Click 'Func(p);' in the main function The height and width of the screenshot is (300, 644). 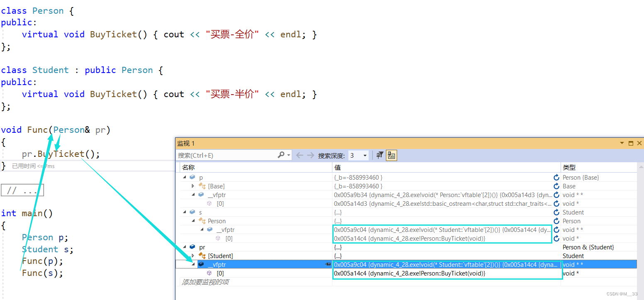click(42, 261)
